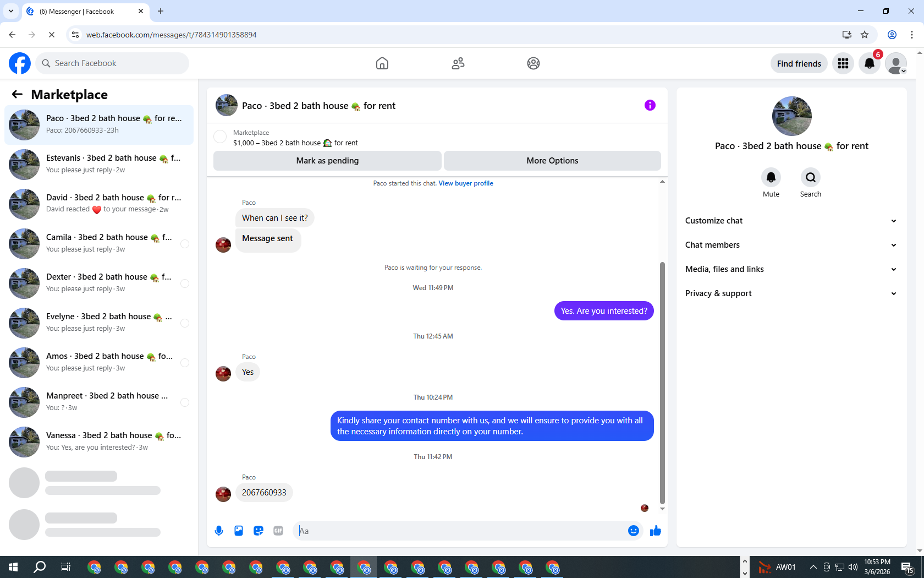Stop page loading X button

click(x=51, y=35)
